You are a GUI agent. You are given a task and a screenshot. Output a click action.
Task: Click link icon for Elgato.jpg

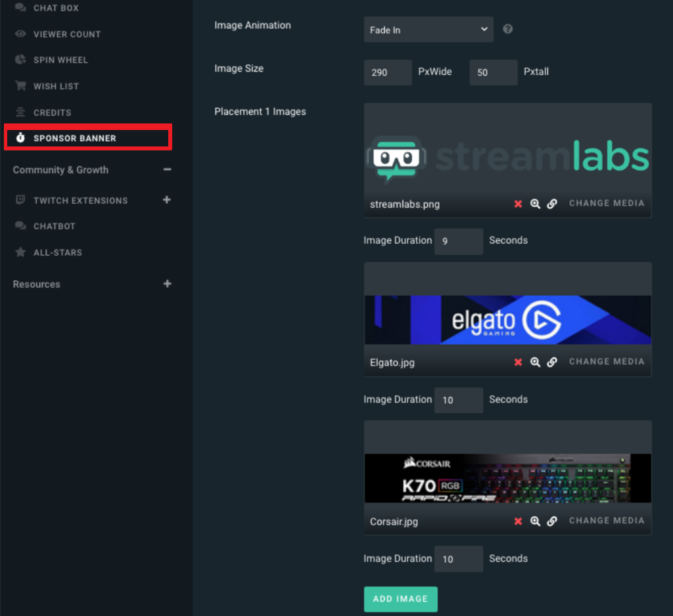point(552,362)
